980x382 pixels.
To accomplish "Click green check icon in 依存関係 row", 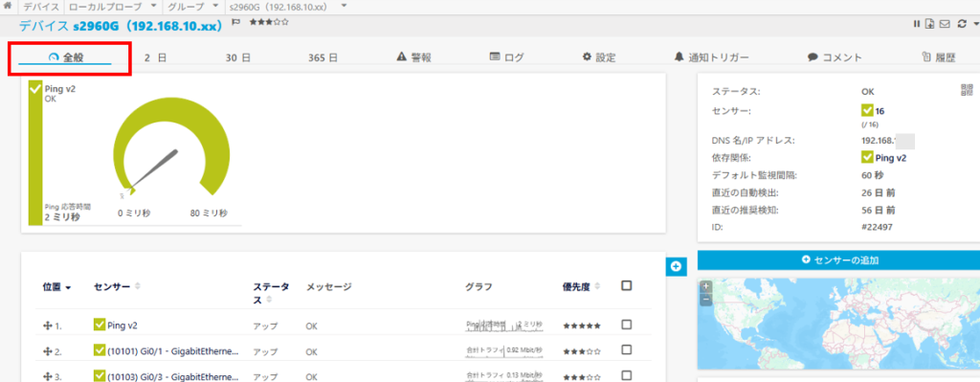I will click(867, 157).
